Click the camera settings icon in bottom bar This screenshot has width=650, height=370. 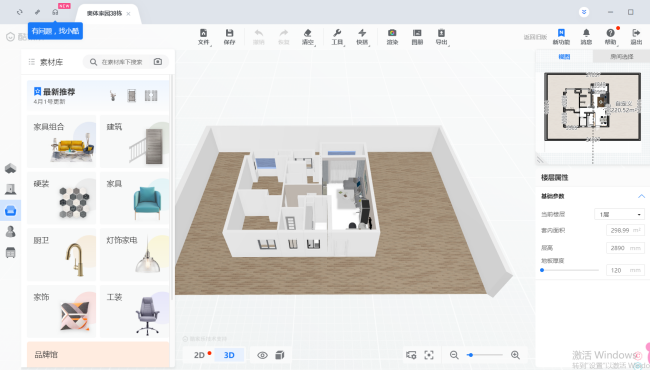[411, 355]
